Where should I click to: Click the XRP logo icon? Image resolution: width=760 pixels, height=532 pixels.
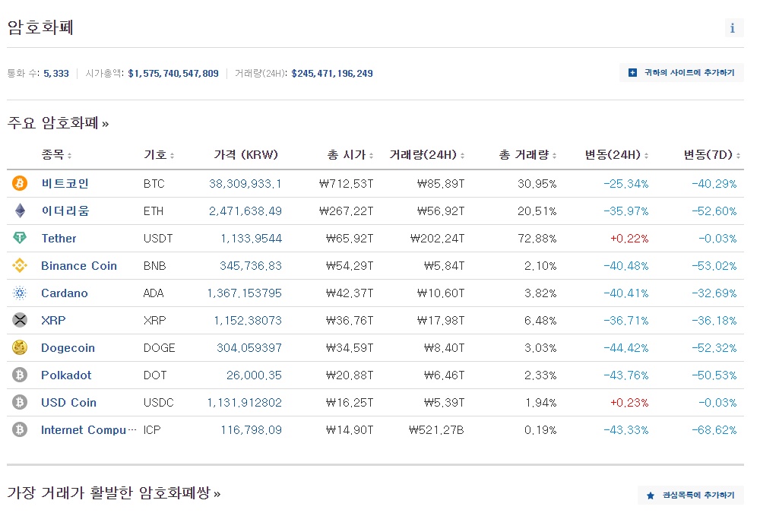point(20,320)
